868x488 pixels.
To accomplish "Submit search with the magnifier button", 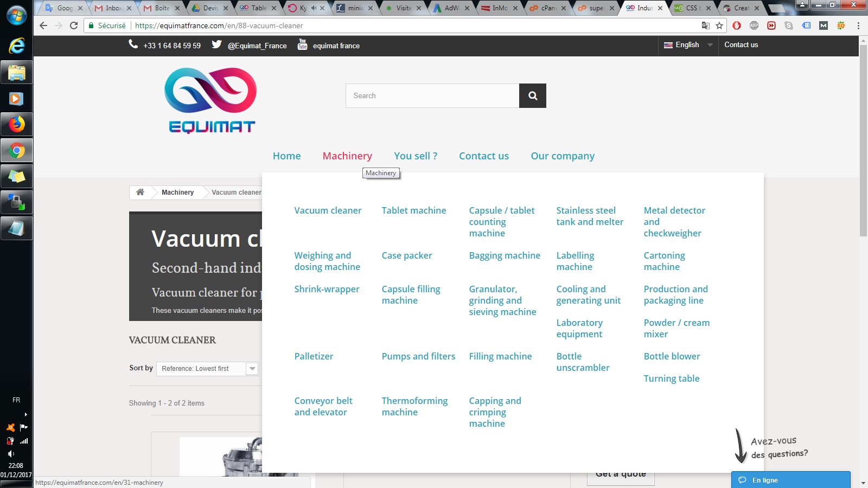I will click(533, 95).
